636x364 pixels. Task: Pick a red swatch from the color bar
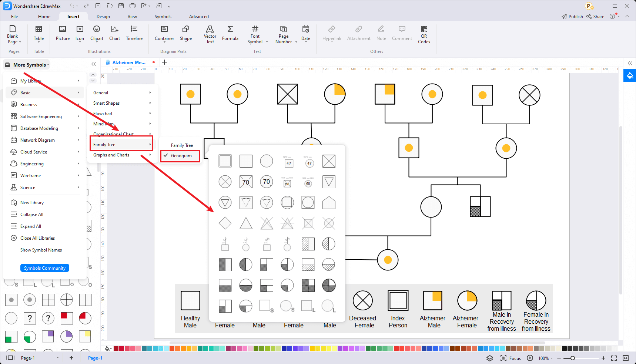(116, 348)
